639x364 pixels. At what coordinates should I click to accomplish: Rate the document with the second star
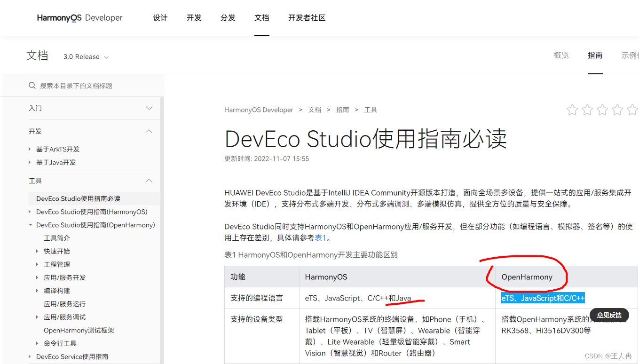click(587, 110)
